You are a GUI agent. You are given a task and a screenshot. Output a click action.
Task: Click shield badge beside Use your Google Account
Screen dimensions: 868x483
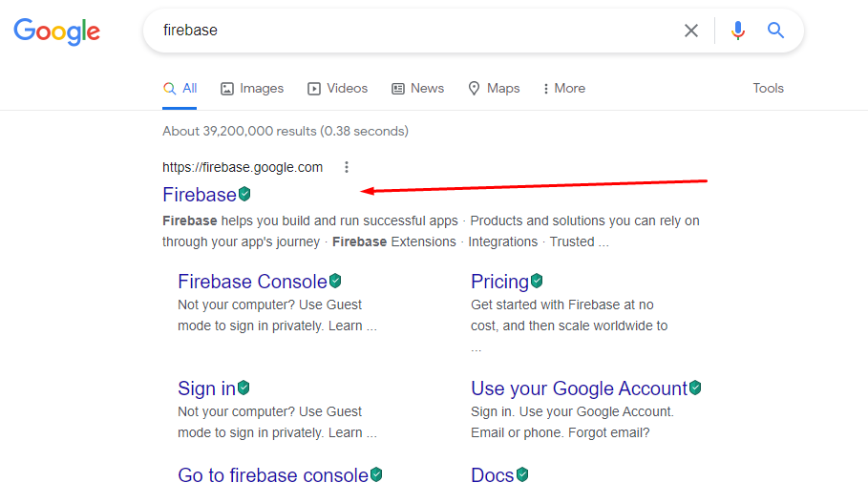[x=695, y=388]
